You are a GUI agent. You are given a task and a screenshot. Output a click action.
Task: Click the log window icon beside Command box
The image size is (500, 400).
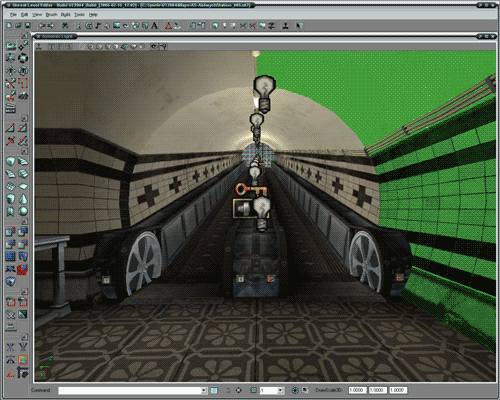(x=214, y=390)
